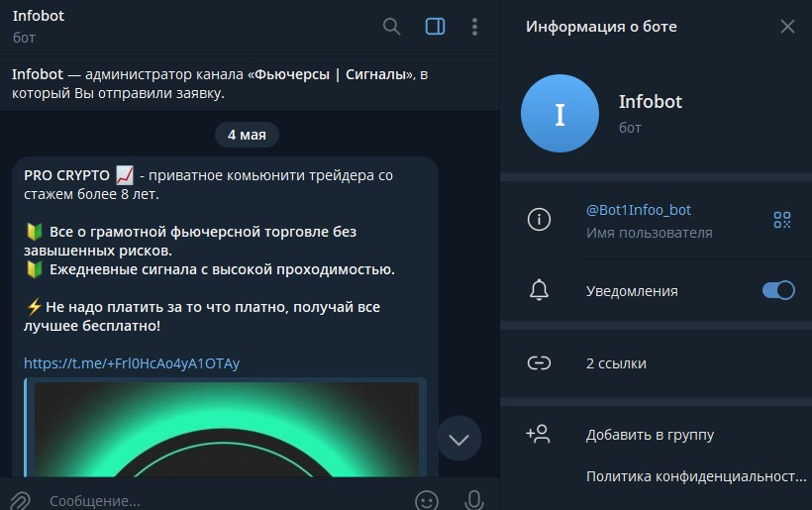
Task: Click the Infobot title in chat header
Action: tap(39, 16)
